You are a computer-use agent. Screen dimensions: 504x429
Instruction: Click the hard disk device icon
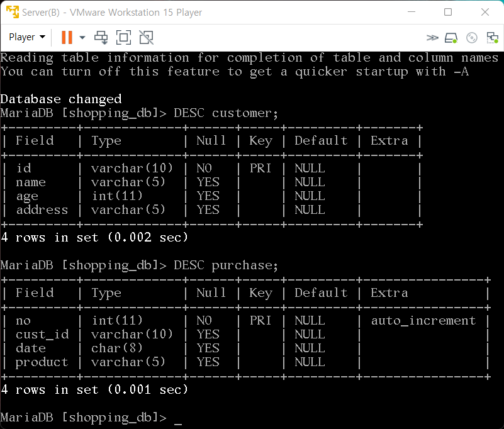(x=451, y=38)
